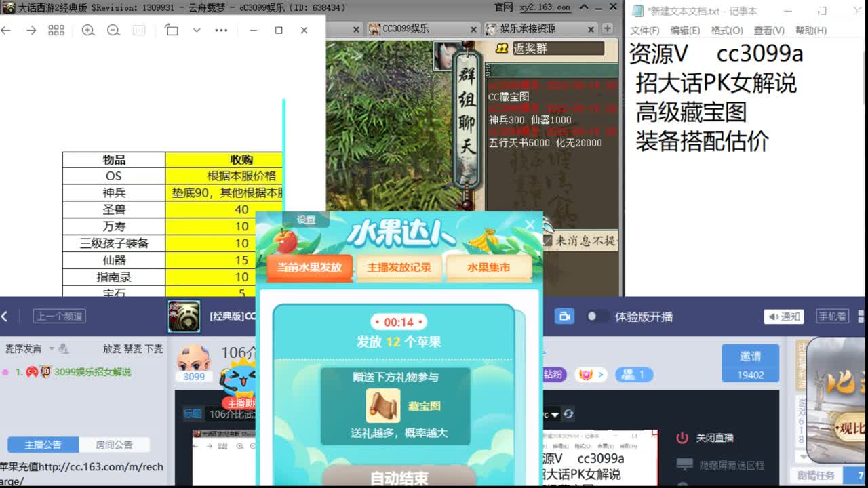
Task: Click the viewers count badge showing 1
Action: pyautogui.click(x=633, y=374)
